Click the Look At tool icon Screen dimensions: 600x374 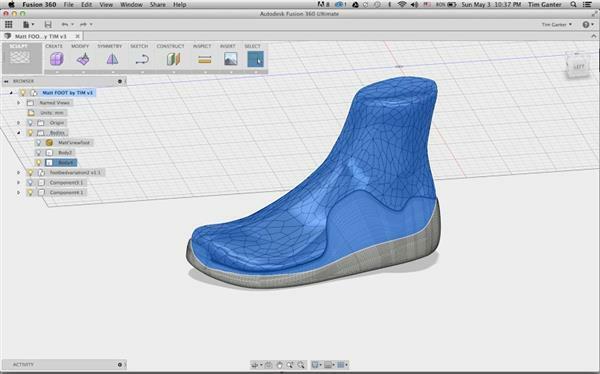pyautogui.click(x=268, y=365)
